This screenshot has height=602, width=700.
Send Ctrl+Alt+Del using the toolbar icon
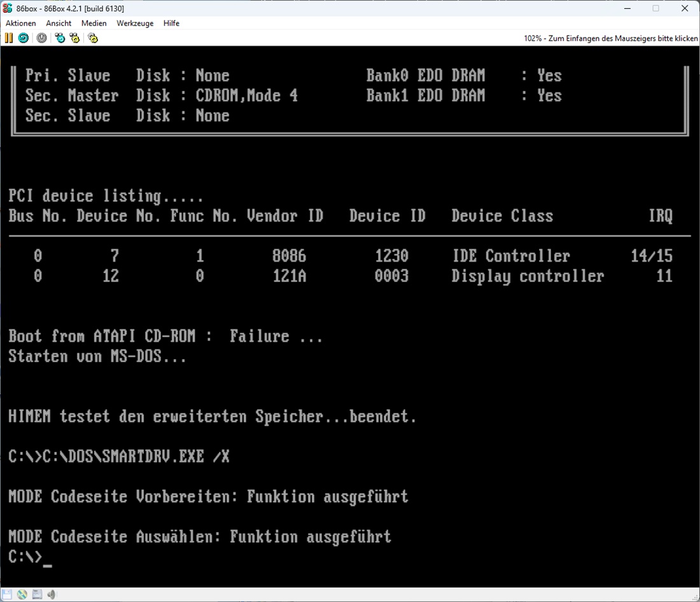point(60,38)
